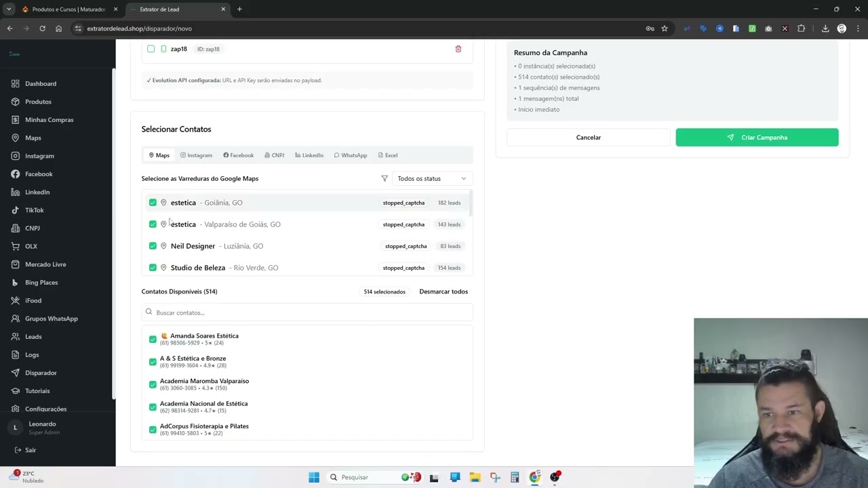Open LinkedIn extractor in sidebar
The width and height of the screenshot is (868, 488).
point(37,192)
